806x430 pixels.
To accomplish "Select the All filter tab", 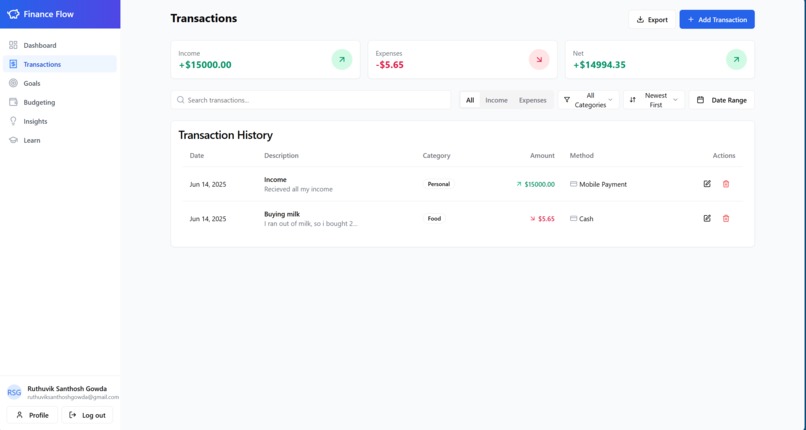I will pos(470,100).
